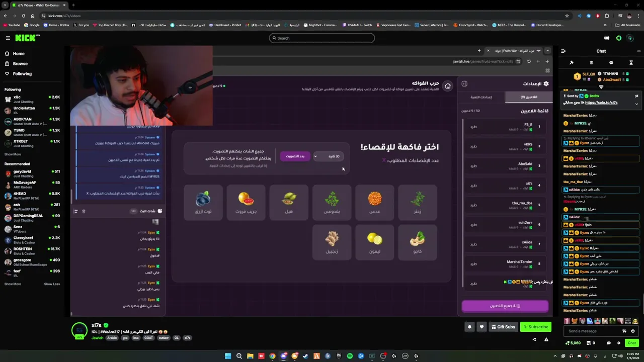Open tab list dropdown in streamed browser

(547, 50)
